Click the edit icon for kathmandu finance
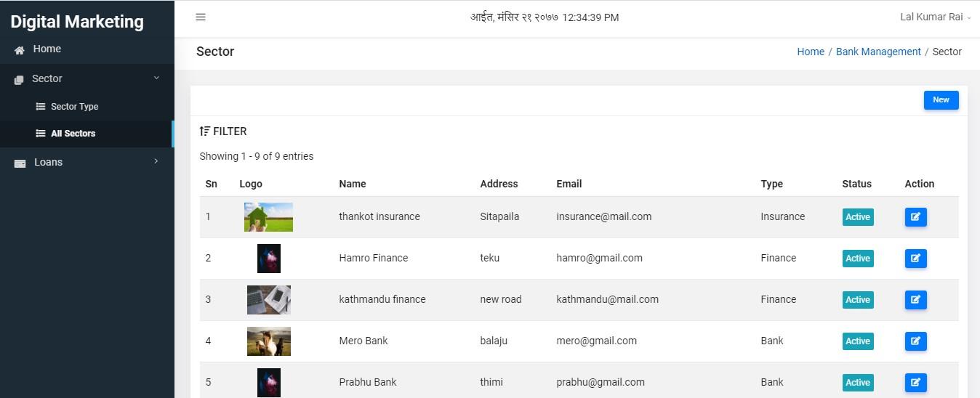980x398 pixels. click(x=915, y=299)
